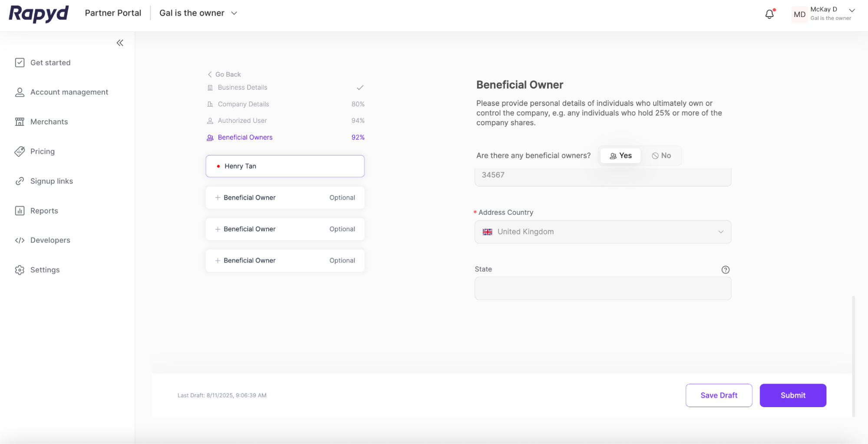Click the State field help icon
The width and height of the screenshot is (868, 444).
click(x=725, y=270)
